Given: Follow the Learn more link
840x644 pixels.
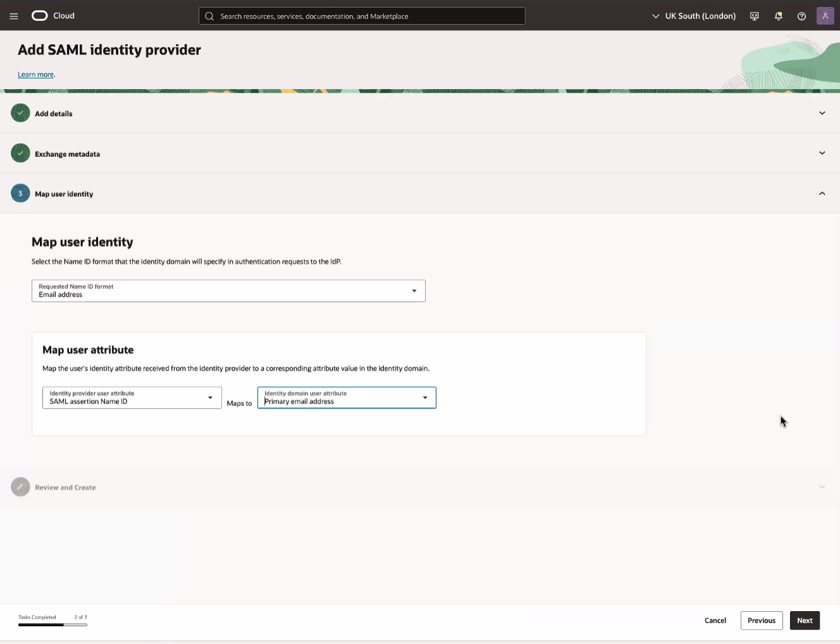Looking at the screenshot, I should [x=35, y=74].
